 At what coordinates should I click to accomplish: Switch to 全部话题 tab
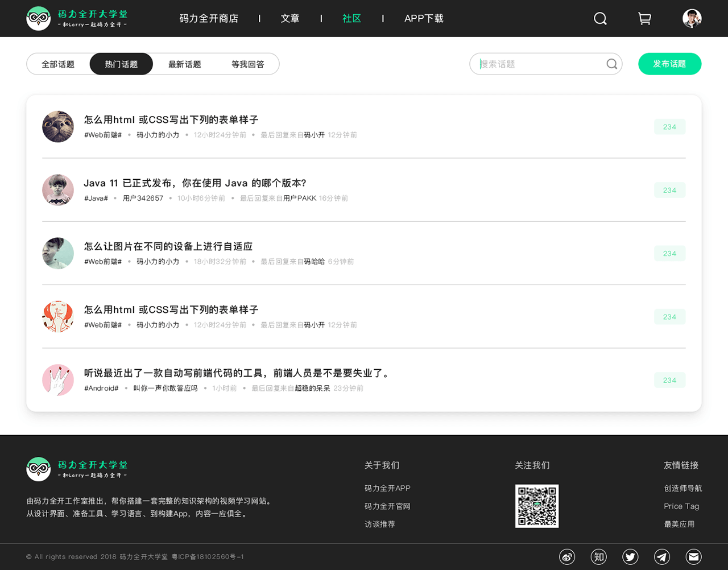pyautogui.click(x=58, y=64)
